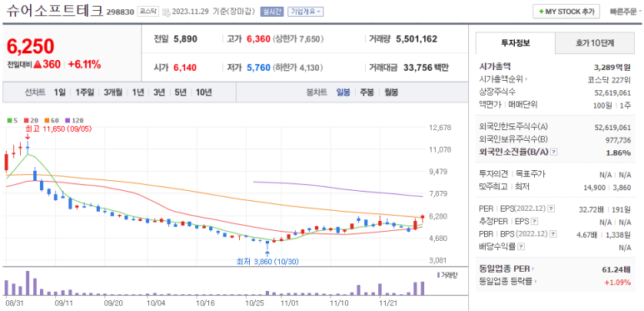
Task: Click the 11/21 date label on the chart axis
Action: coord(387,303)
